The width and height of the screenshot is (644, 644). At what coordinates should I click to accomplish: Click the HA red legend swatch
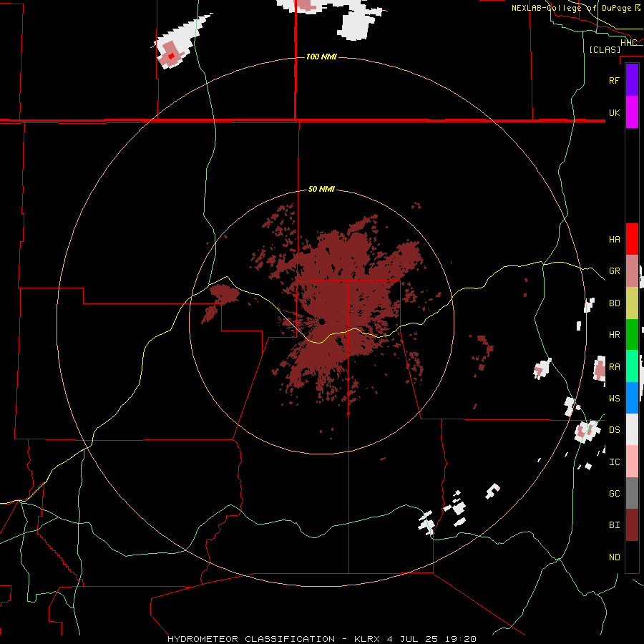point(632,239)
